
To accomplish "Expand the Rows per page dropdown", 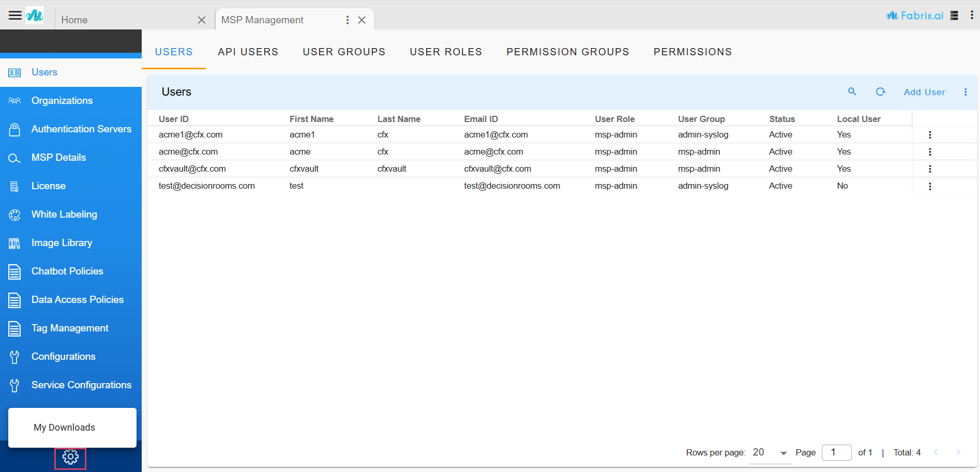I will tap(783, 453).
